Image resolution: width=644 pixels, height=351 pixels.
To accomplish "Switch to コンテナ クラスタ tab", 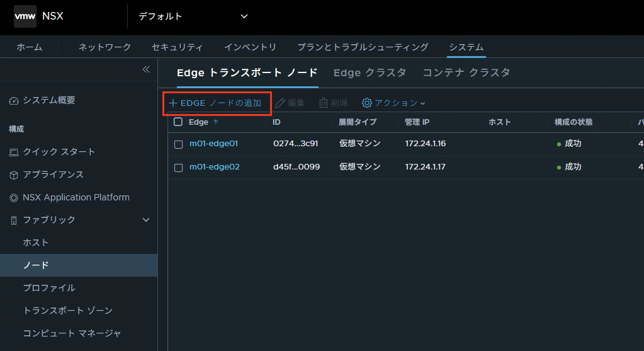I will click(x=466, y=72).
